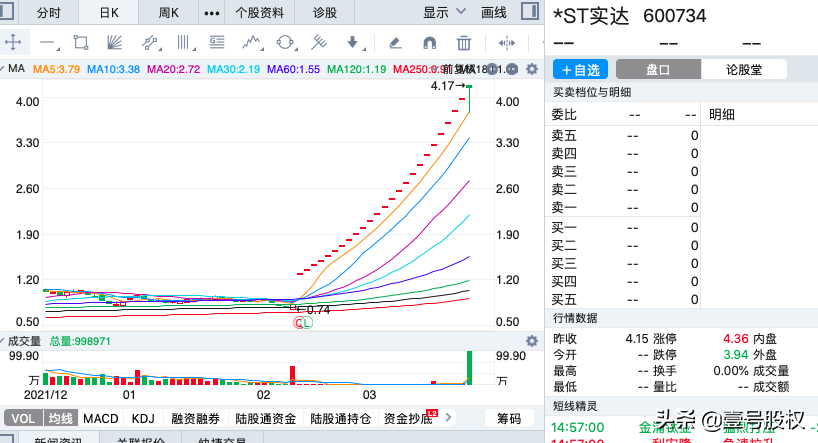Image resolution: width=818 pixels, height=443 pixels.
Task: Pick the wave line drawing tool
Action: [x=252, y=43]
